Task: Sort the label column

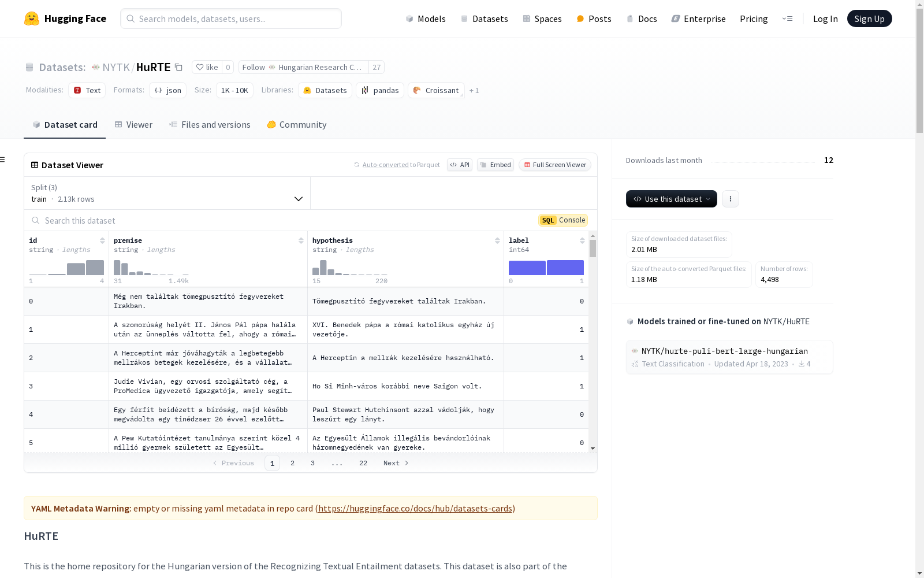Action: (582, 240)
